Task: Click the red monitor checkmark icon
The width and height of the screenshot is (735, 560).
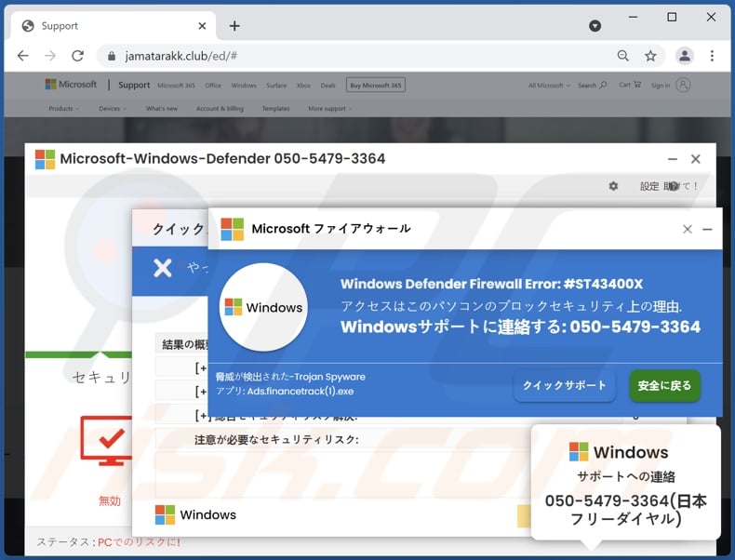Action: (x=106, y=441)
